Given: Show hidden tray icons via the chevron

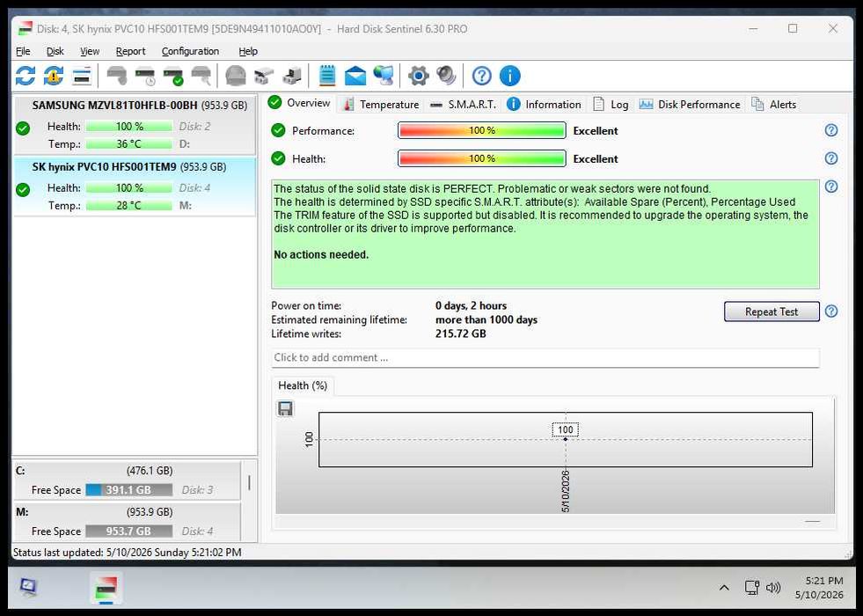Looking at the screenshot, I should pyautogui.click(x=724, y=588).
